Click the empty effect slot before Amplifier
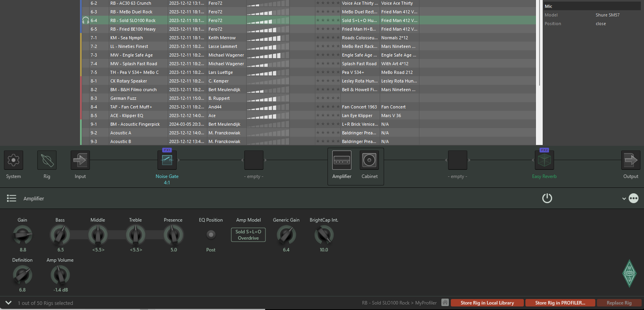The image size is (644, 310). coord(254,160)
